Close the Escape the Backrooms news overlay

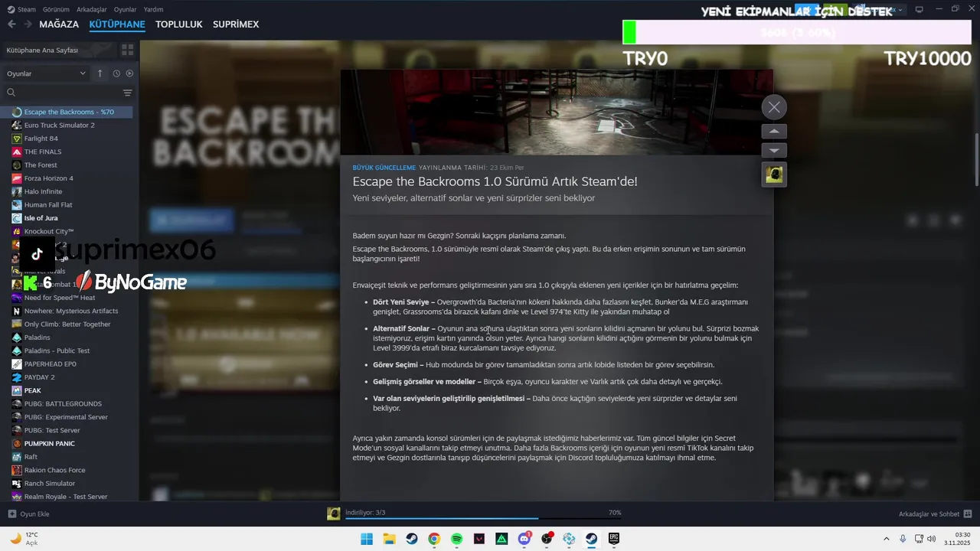774,107
